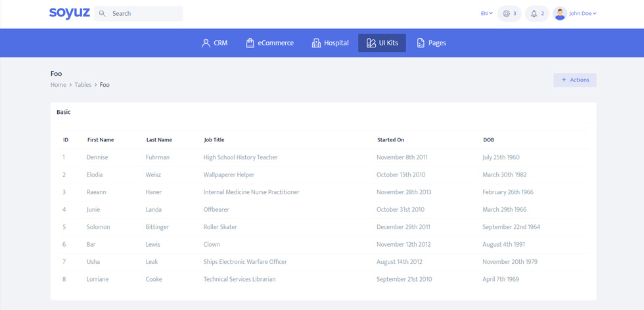Click the August 4th 1991 cell
Viewport: 644px width, 310px height.
point(503,244)
